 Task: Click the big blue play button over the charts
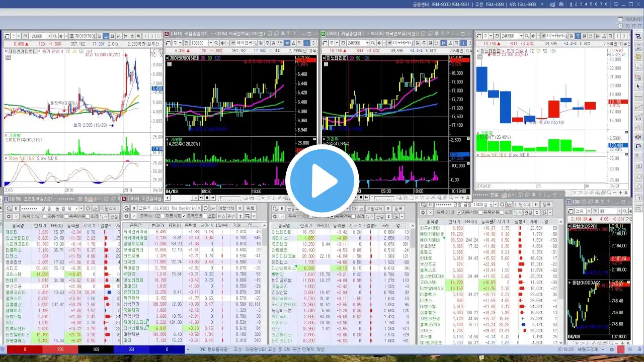point(322,181)
